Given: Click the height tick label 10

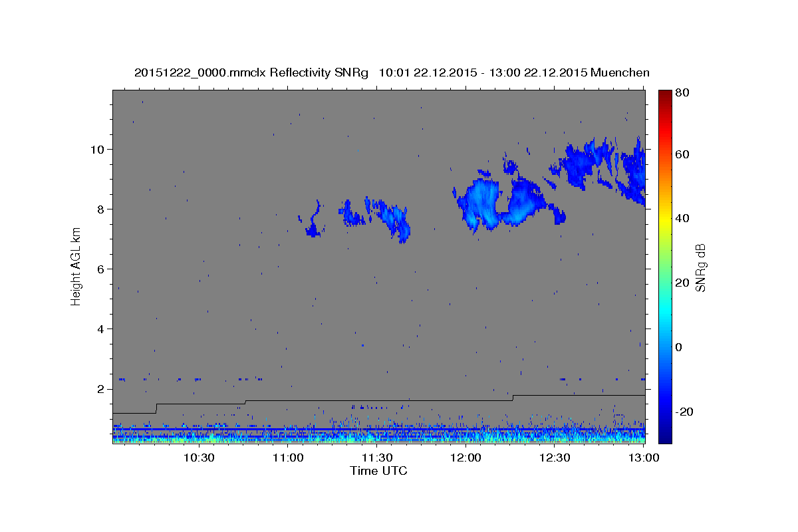Looking at the screenshot, I should tap(98, 149).
